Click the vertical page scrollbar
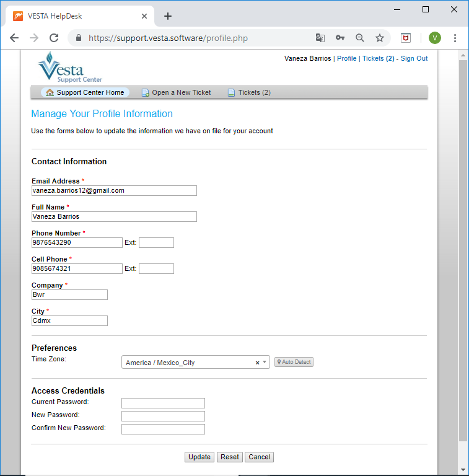Screen dimensions: 469x476 [x=463, y=248]
